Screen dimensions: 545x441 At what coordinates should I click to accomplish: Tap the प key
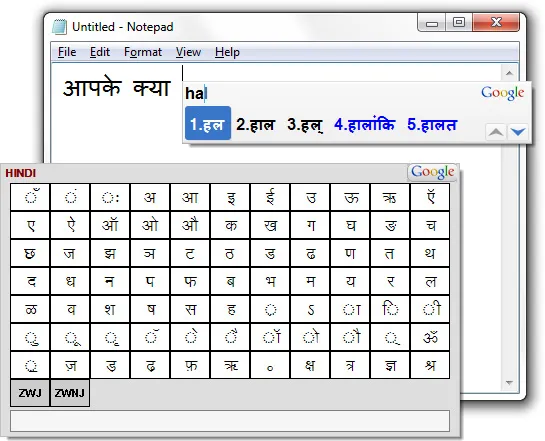point(150,281)
